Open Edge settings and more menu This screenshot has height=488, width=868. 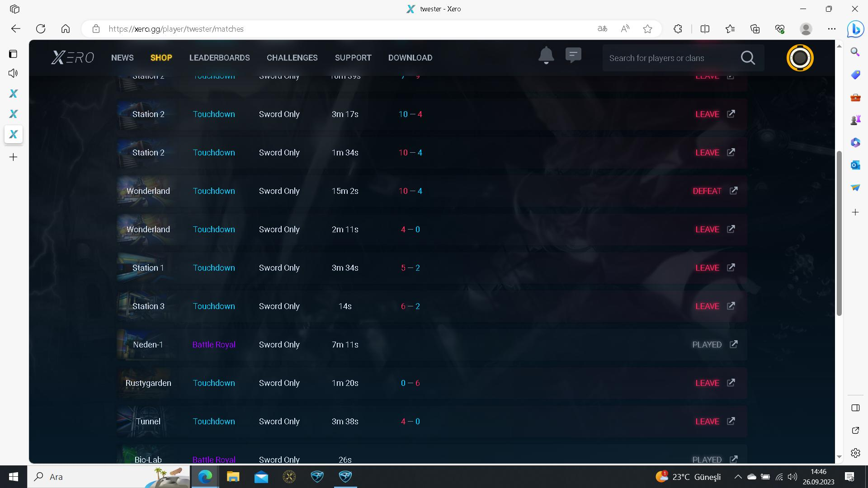(x=831, y=29)
